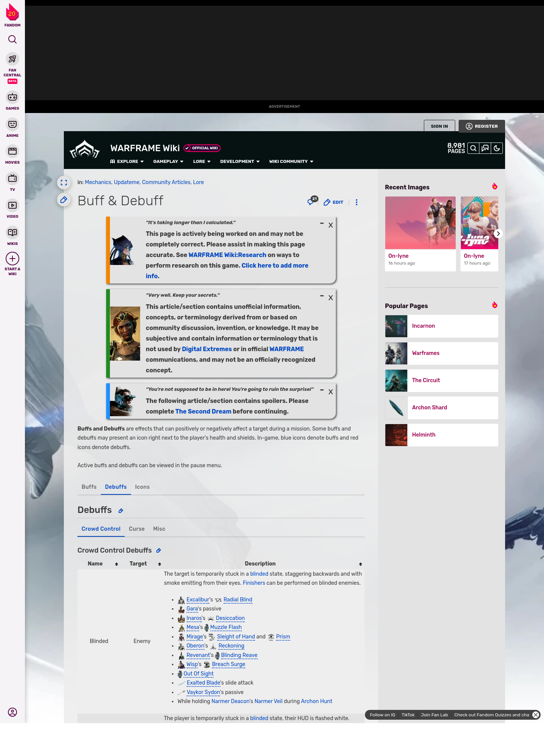Open the WARFRAME Wiki:Research link
The height and width of the screenshot is (756, 544).
pyautogui.click(x=227, y=255)
